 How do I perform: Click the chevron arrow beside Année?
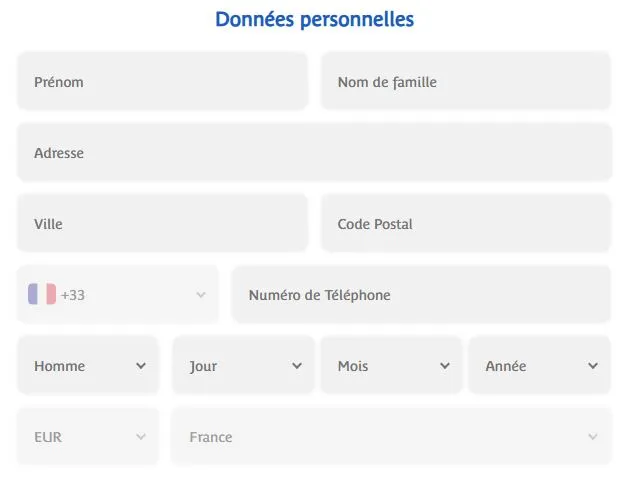point(593,366)
